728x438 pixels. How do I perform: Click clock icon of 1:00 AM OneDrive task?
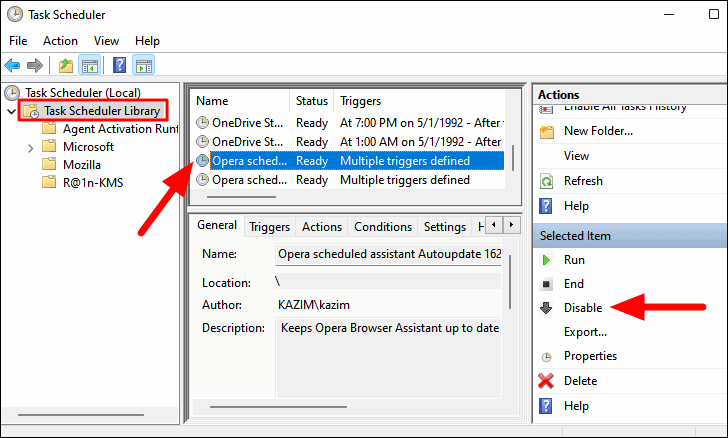click(202, 141)
